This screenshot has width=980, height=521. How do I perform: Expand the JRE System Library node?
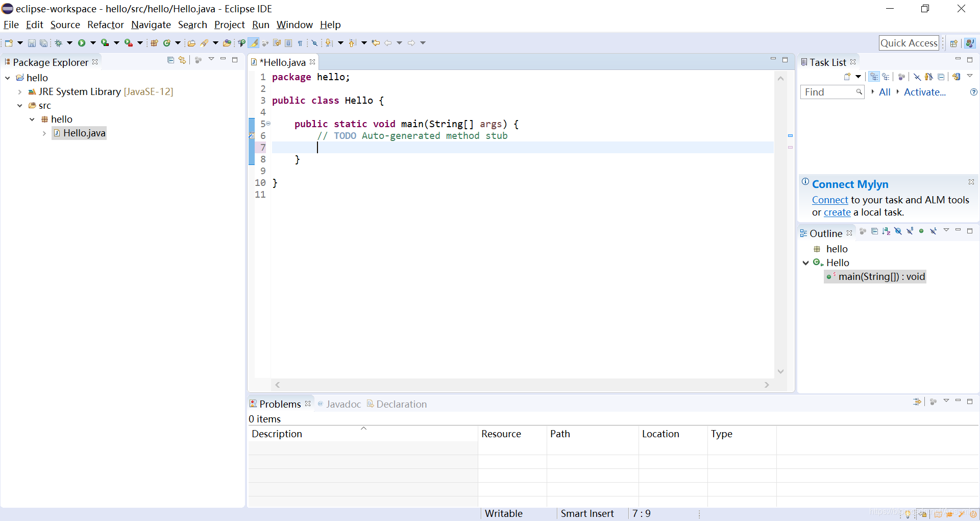point(19,92)
